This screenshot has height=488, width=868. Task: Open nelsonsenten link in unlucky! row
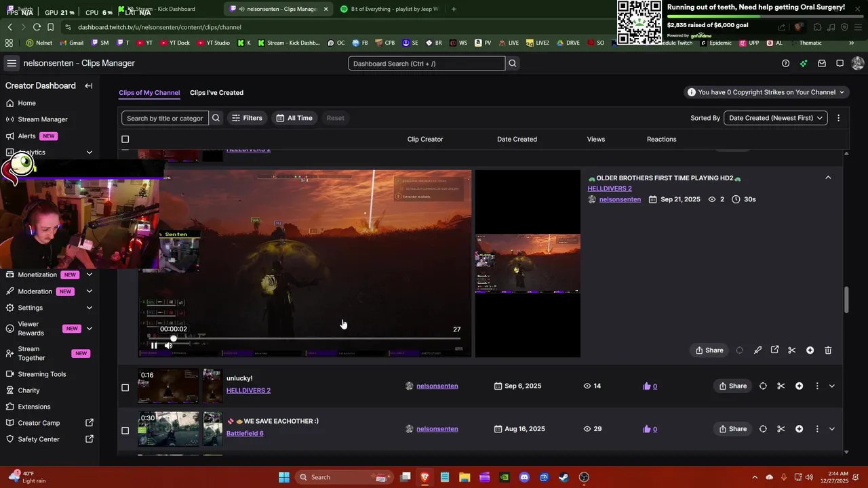(437, 386)
